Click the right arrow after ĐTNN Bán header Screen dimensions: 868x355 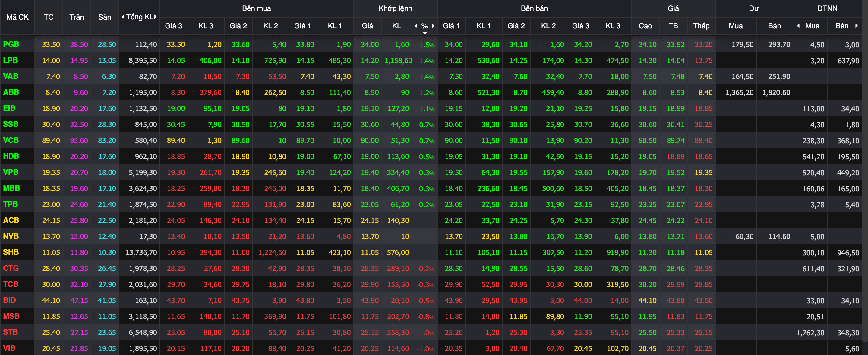point(857,26)
